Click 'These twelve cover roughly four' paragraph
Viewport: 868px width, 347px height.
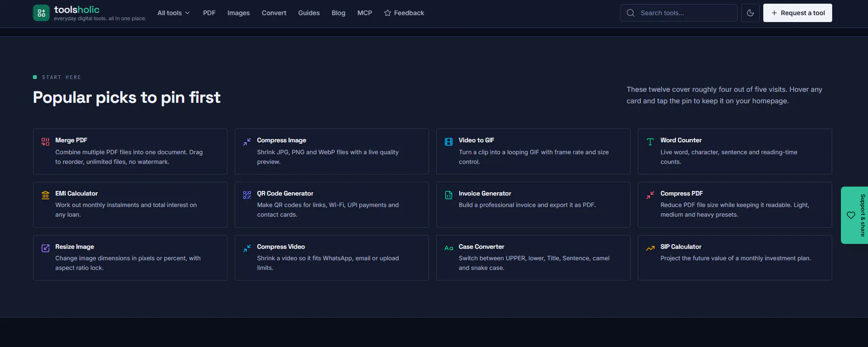click(x=724, y=95)
